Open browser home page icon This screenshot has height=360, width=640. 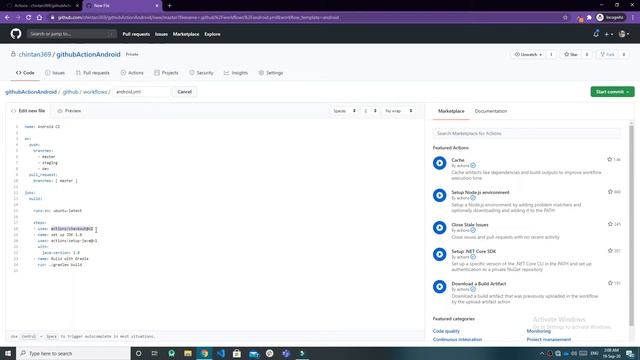39,18
